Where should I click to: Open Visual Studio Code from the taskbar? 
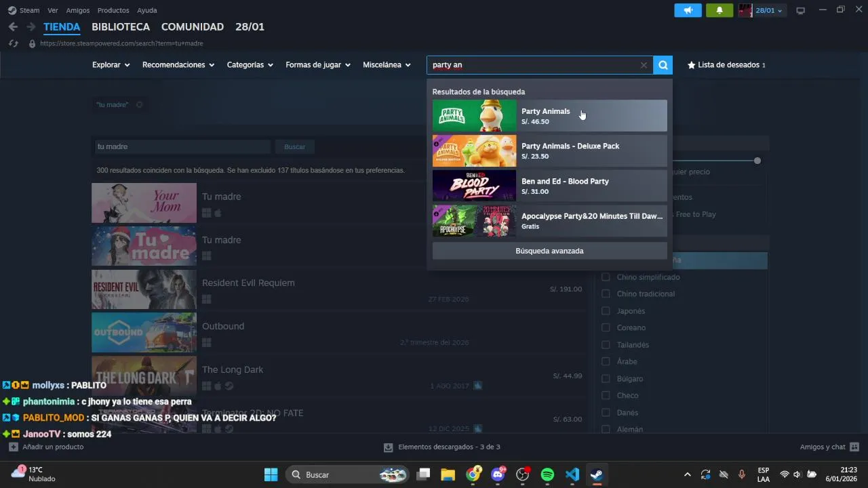pos(572,474)
